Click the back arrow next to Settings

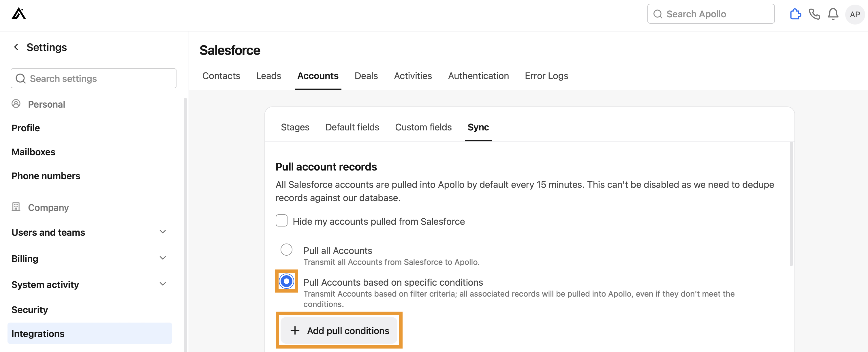pos(16,47)
